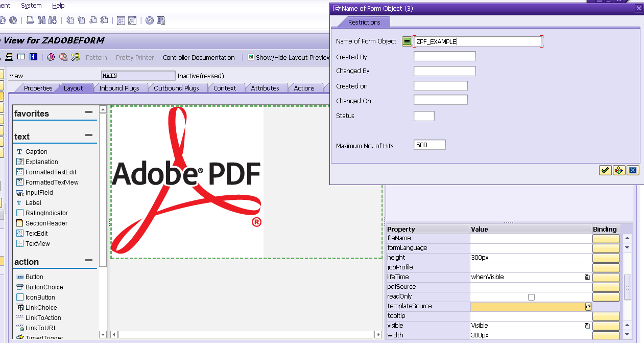Open the System menu
The width and height of the screenshot is (644, 343).
click(x=31, y=5)
